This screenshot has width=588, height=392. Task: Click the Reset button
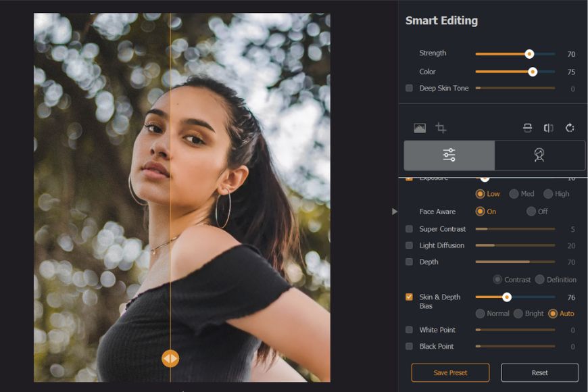(x=539, y=372)
